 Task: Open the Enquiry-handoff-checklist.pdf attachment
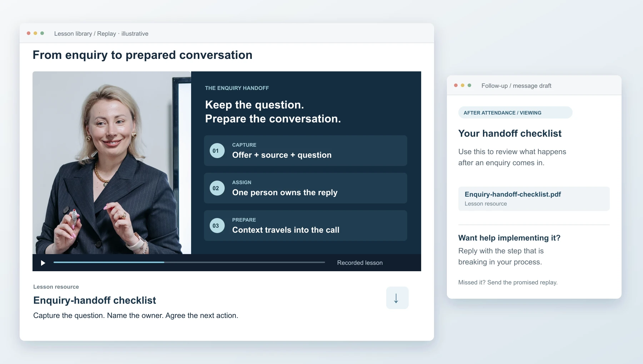click(534, 199)
